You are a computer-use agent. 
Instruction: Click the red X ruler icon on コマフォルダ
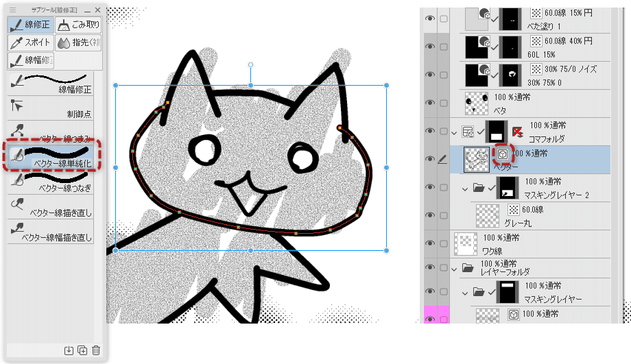pyautogui.click(x=517, y=132)
